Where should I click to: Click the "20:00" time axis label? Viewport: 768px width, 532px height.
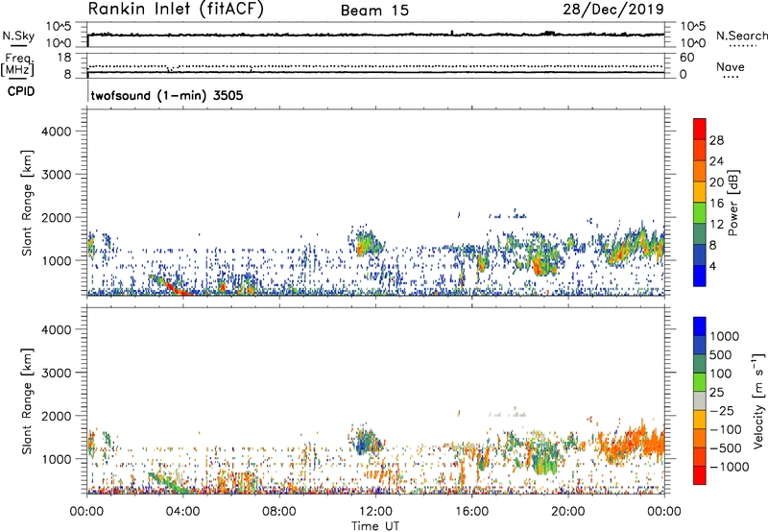pos(568,512)
